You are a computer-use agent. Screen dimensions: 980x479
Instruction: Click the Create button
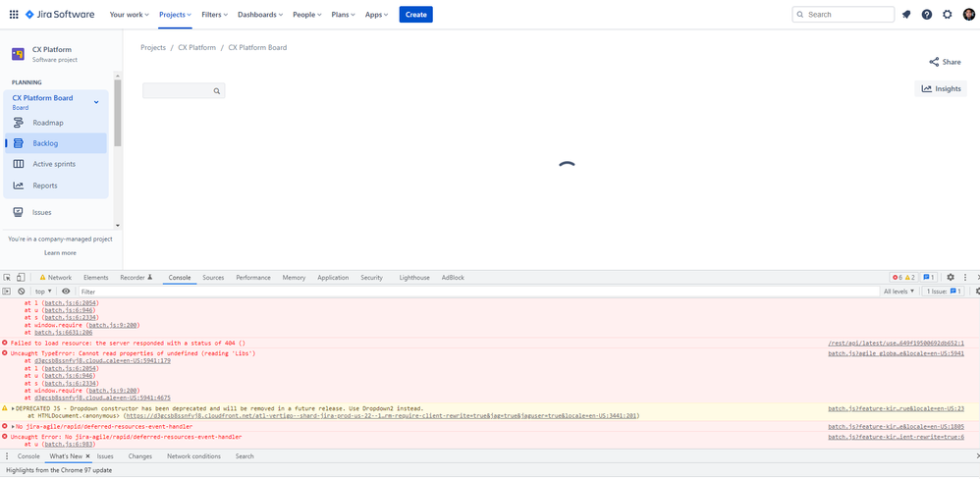tap(415, 15)
